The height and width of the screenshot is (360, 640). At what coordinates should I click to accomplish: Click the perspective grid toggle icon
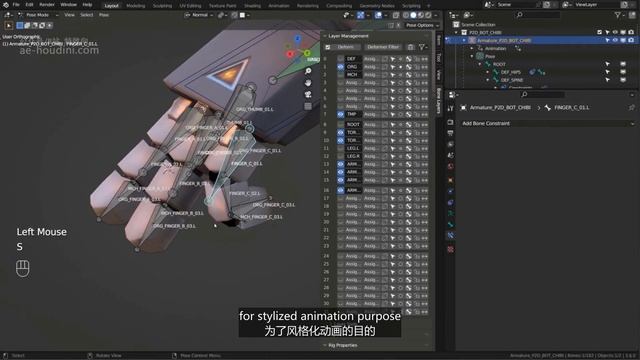pyautogui.click(x=308, y=107)
